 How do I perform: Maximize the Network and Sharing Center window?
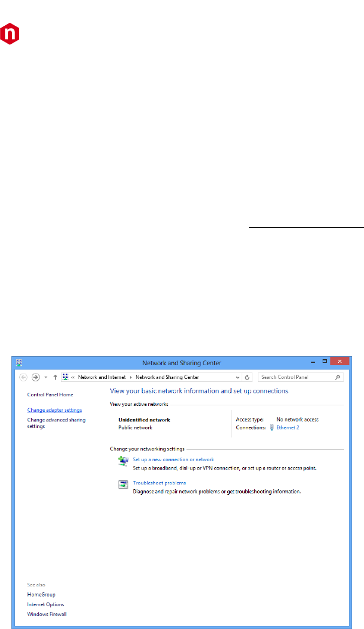[324, 362]
